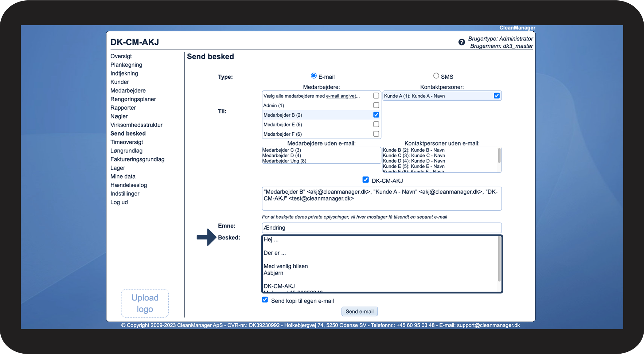Go to Rengøringsplaner menu item

[133, 99]
